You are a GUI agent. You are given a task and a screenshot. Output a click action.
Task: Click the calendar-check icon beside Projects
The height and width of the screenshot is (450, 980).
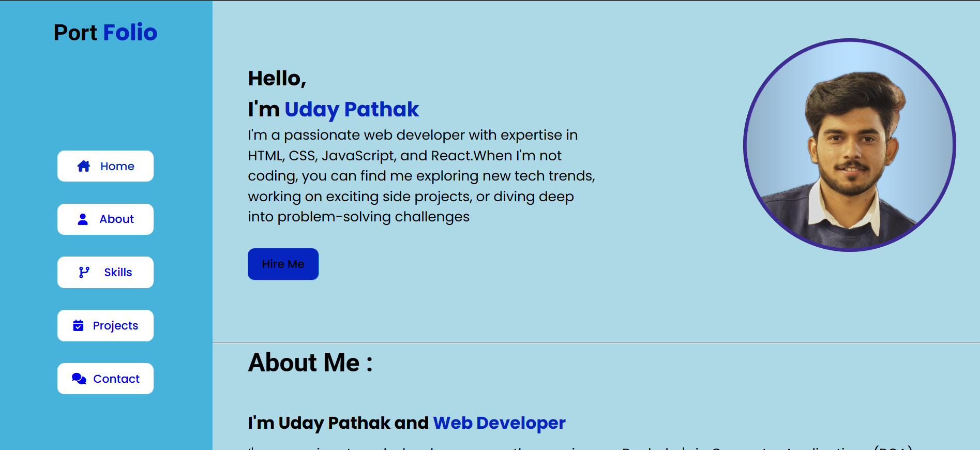click(78, 325)
